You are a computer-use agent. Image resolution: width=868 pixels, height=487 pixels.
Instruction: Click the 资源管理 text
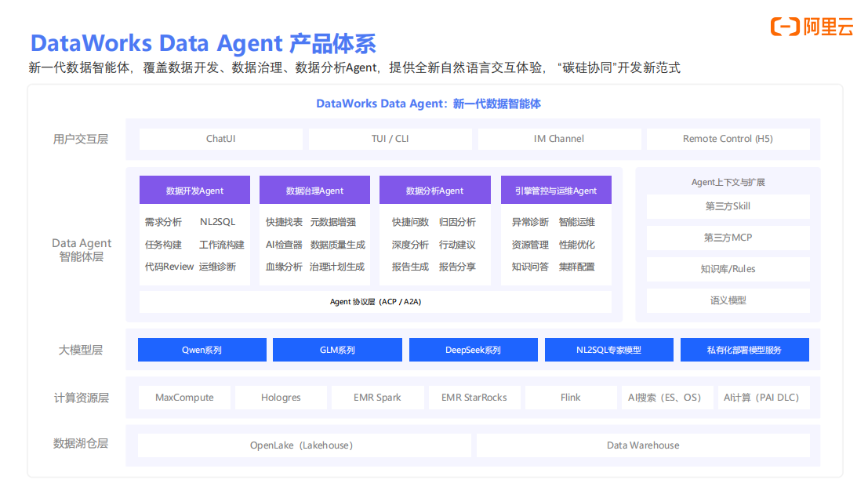point(530,245)
